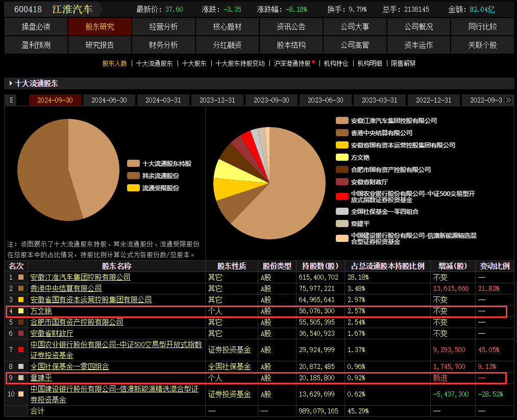The height and width of the screenshot is (420, 517).
Task: Open the 限售解禁 sub-navigation link
Action: pyautogui.click(x=403, y=64)
